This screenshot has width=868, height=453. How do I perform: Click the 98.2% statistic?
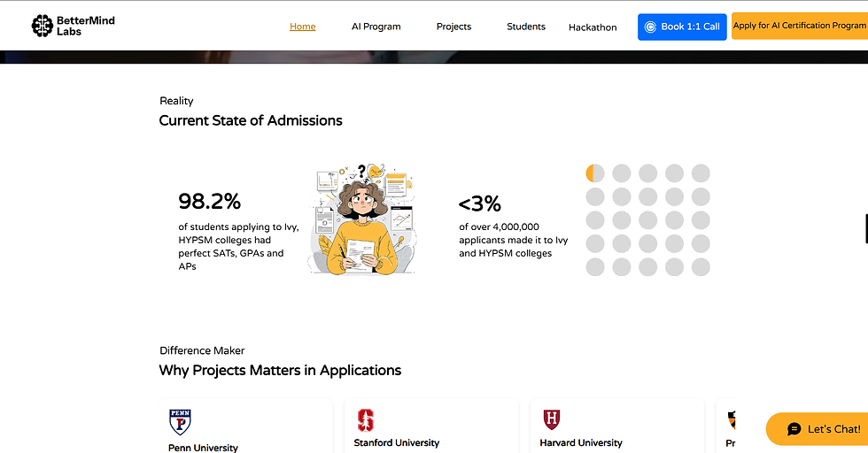coord(209,202)
